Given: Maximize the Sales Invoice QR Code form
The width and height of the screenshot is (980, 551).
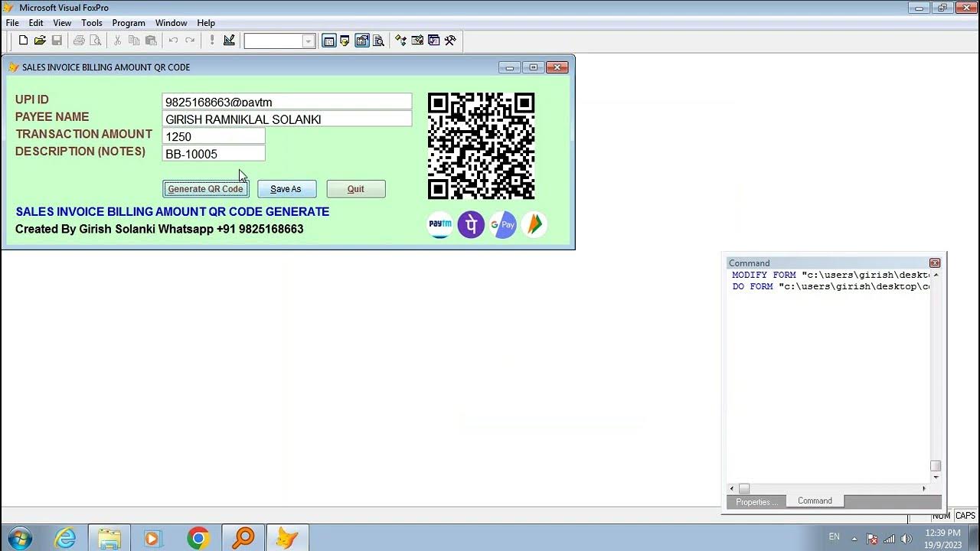Looking at the screenshot, I should pyautogui.click(x=534, y=67).
